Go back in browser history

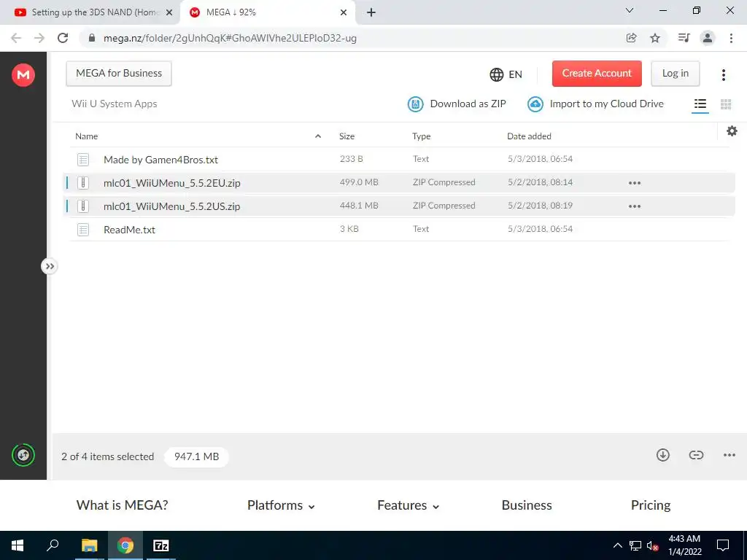16,38
